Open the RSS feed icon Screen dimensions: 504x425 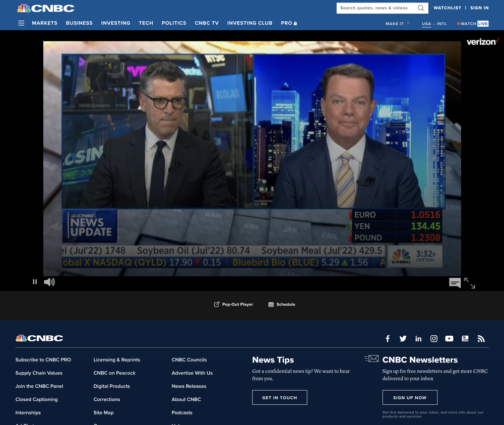pos(481,338)
